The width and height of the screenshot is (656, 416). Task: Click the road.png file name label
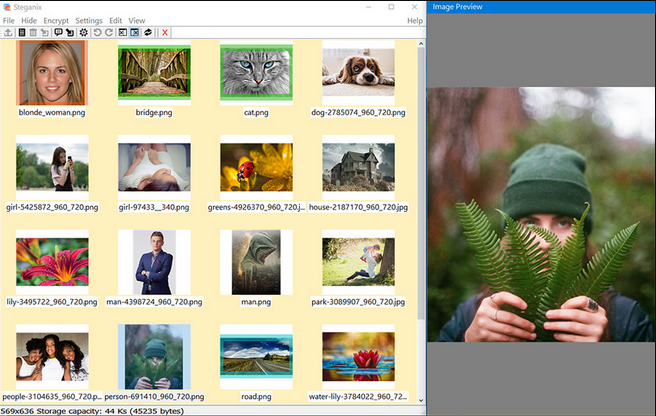coord(256,396)
